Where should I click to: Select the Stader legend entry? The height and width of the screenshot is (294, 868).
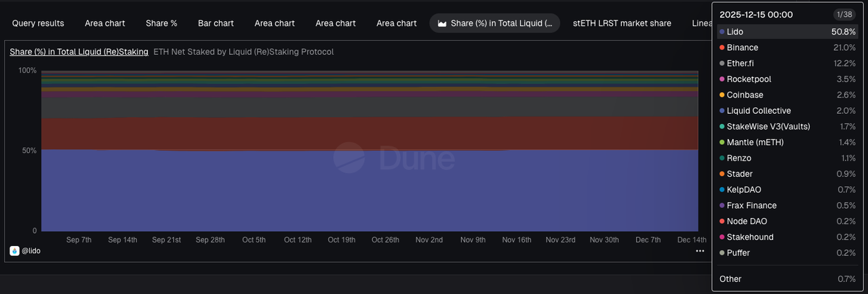(787, 174)
